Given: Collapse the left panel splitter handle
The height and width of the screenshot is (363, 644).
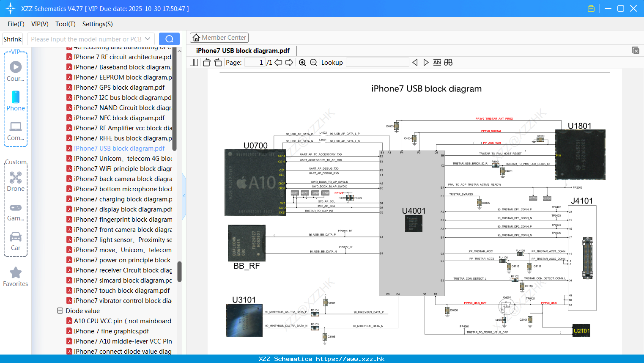Looking at the screenshot, I should tap(184, 196).
